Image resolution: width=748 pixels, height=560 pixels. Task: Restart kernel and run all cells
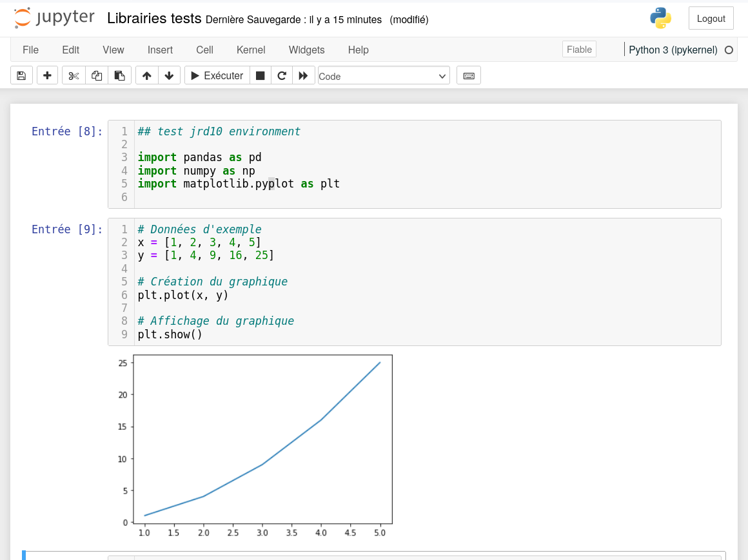[304, 76]
